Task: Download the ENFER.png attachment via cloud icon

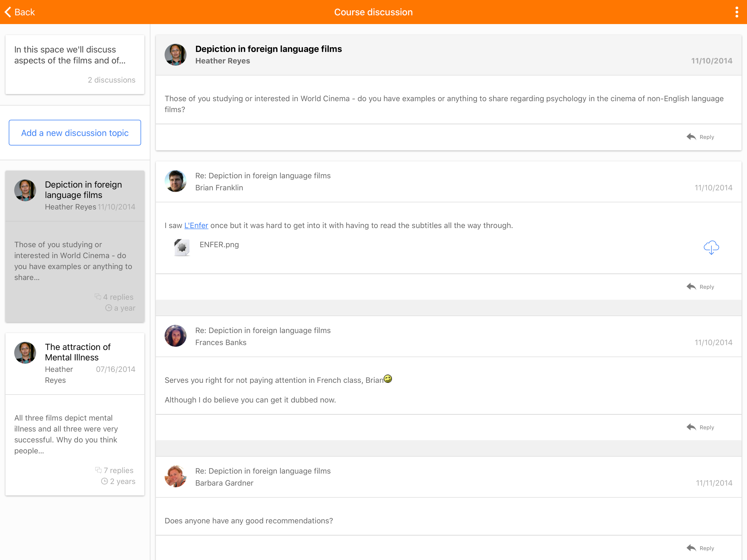Action: 711,247
